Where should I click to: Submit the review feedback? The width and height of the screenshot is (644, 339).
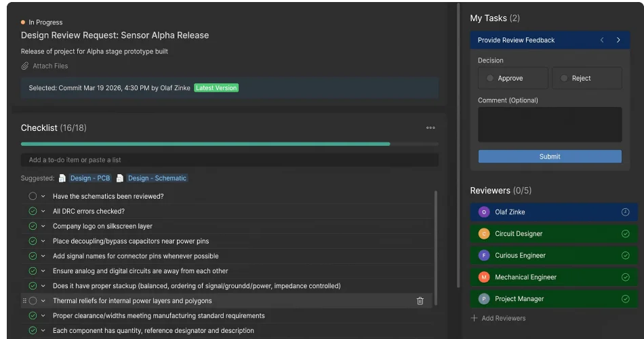pyautogui.click(x=550, y=157)
